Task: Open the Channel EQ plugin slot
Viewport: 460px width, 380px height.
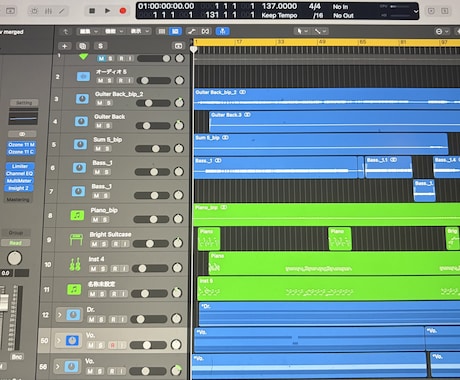Action: click(x=19, y=173)
